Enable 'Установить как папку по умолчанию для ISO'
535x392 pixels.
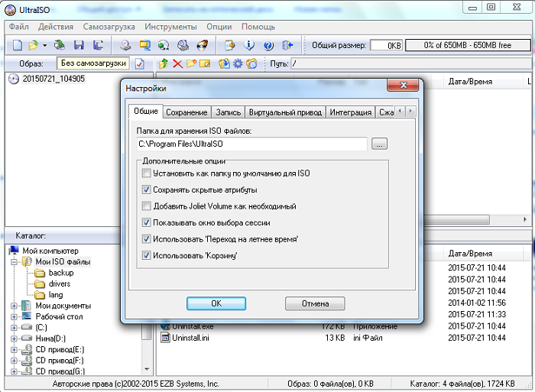pos(147,173)
